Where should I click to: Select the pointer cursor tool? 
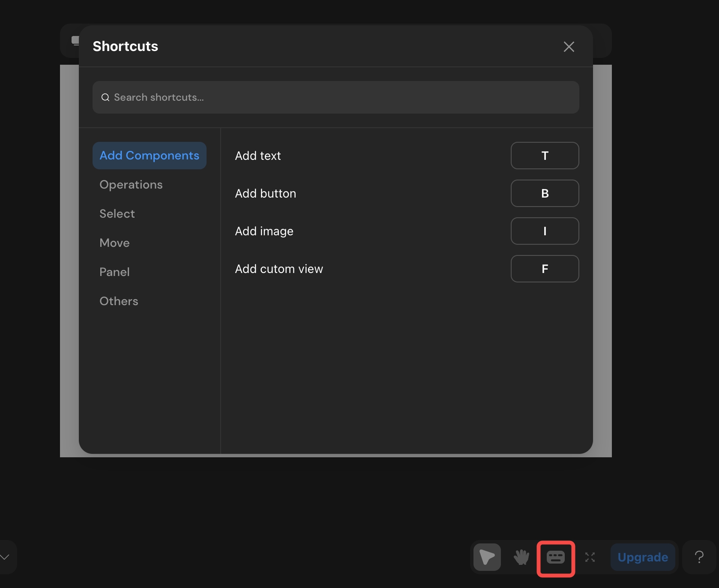click(487, 557)
